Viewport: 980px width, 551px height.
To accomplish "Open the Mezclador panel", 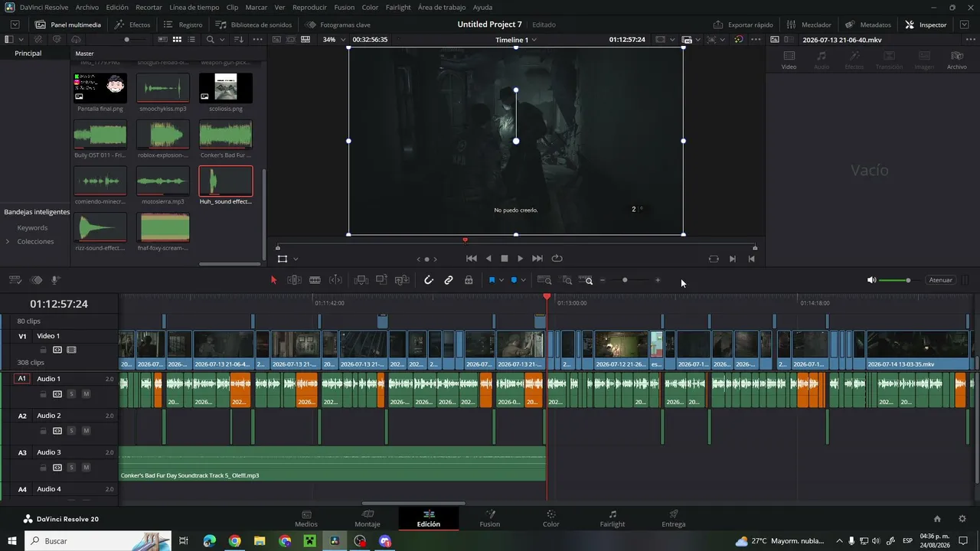I will pyautogui.click(x=808, y=24).
